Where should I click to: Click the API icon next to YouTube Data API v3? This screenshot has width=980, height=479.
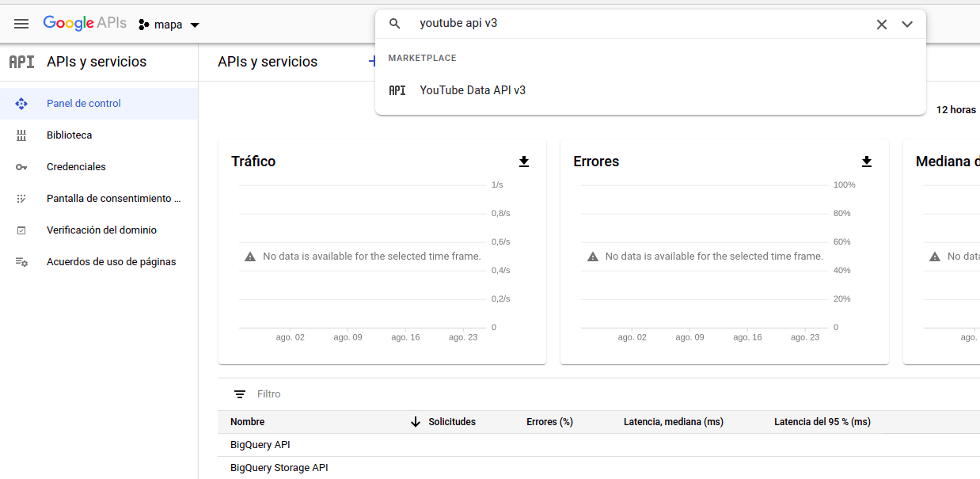pyautogui.click(x=397, y=90)
